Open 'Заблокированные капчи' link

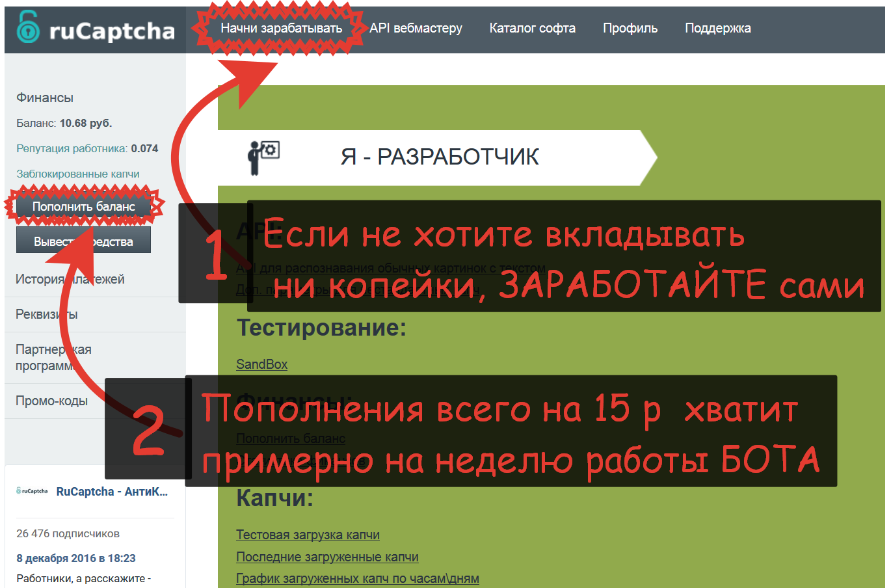pyautogui.click(x=77, y=174)
